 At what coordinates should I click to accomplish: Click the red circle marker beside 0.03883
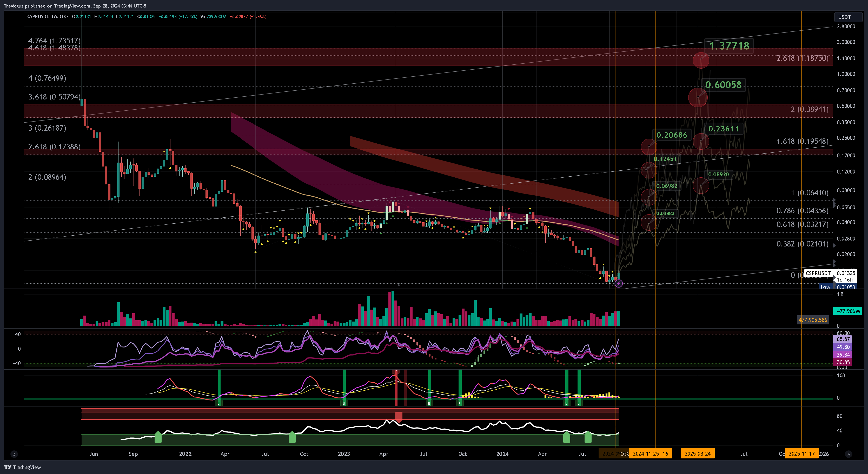pos(649,223)
